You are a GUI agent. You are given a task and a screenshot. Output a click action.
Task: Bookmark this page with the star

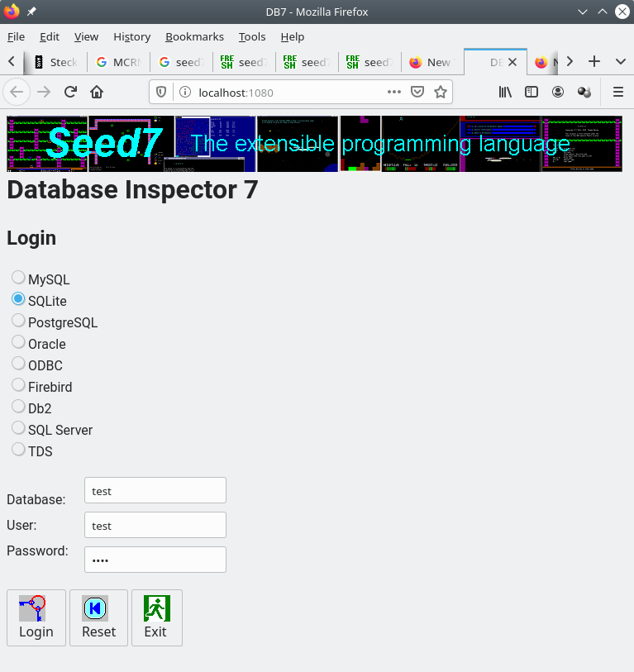pos(441,92)
